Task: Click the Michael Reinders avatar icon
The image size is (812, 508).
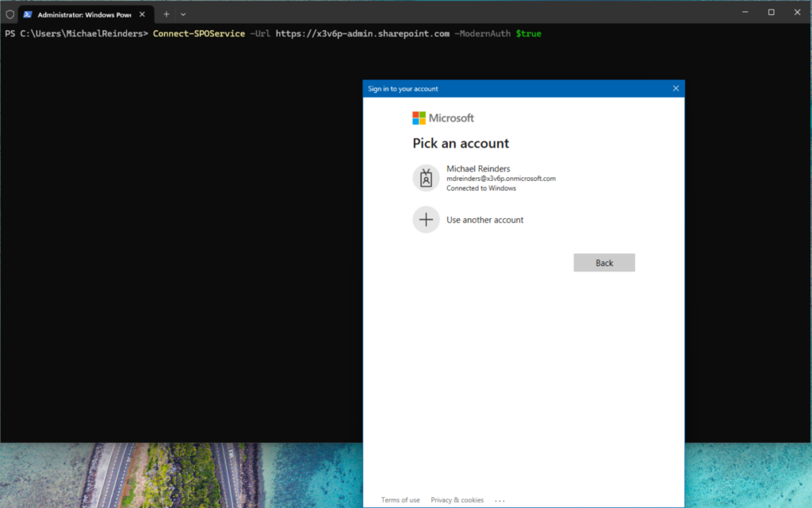Action: pyautogui.click(x=426, y=178)
